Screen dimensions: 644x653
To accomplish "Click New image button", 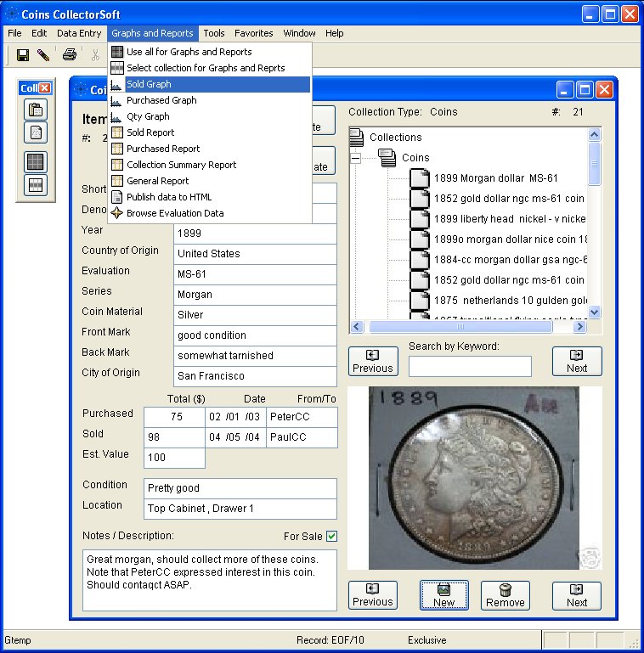I will click(444, 595).
